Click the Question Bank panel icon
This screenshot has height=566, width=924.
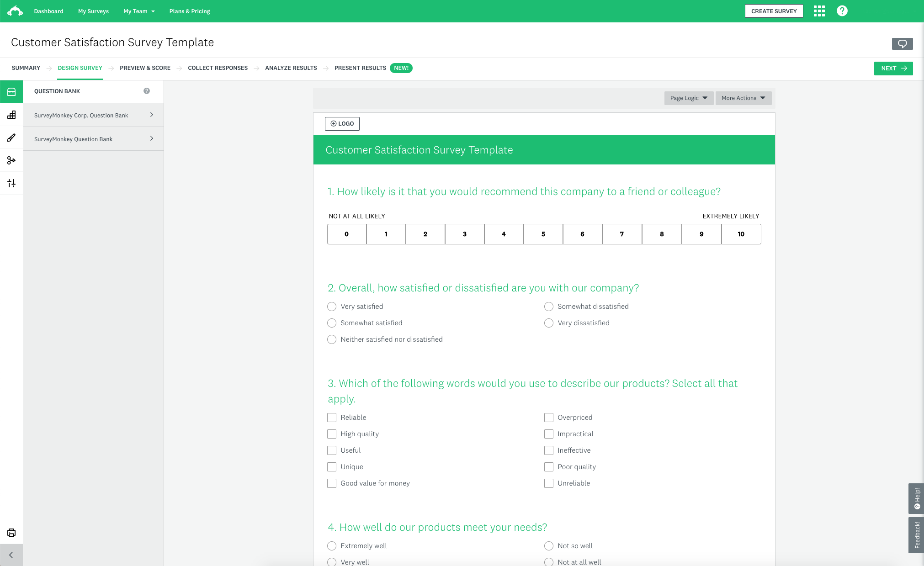point(11,92)
